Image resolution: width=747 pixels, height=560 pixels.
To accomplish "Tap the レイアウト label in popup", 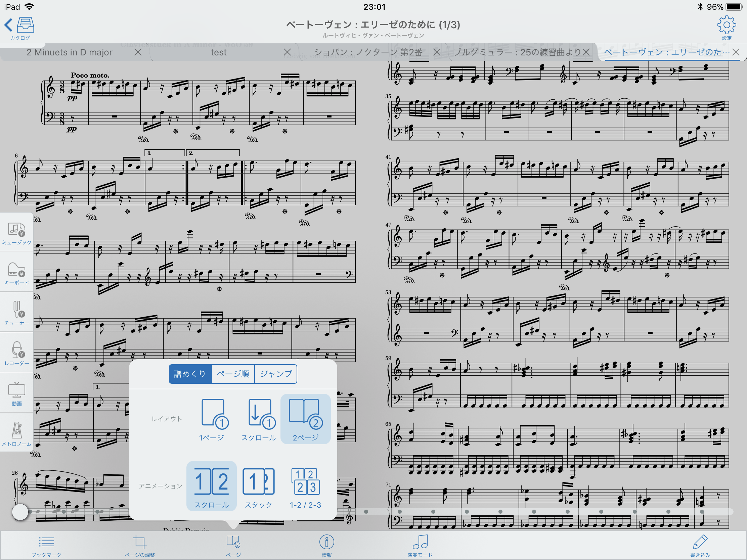I will pyautogui.click(x=167, y=419).
